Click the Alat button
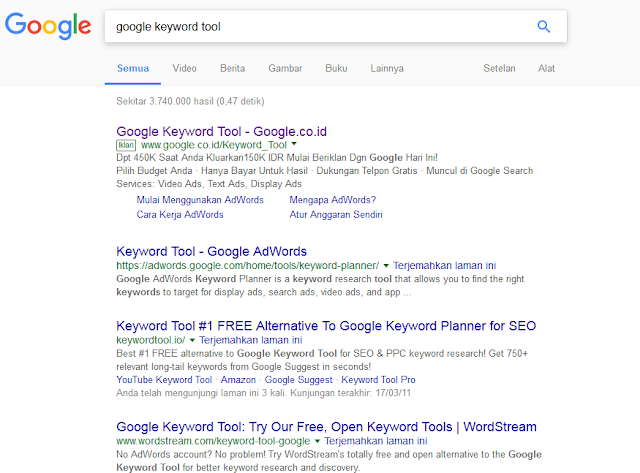The height and width of the screenshot is (473, 640). [x=547, y=68]
